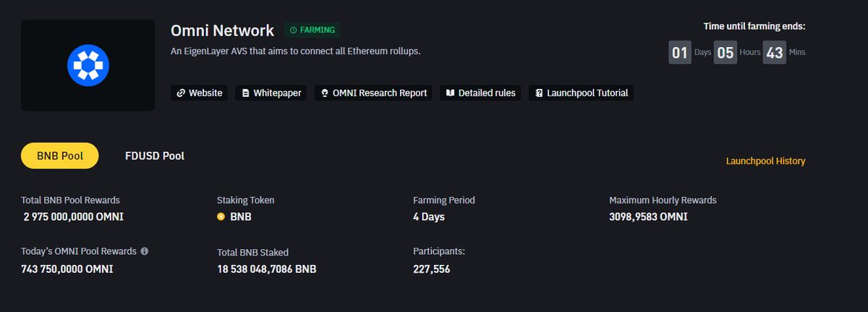
Task: Click the 3098,9583 OMNI hourly rewards value
Action: 649,216
